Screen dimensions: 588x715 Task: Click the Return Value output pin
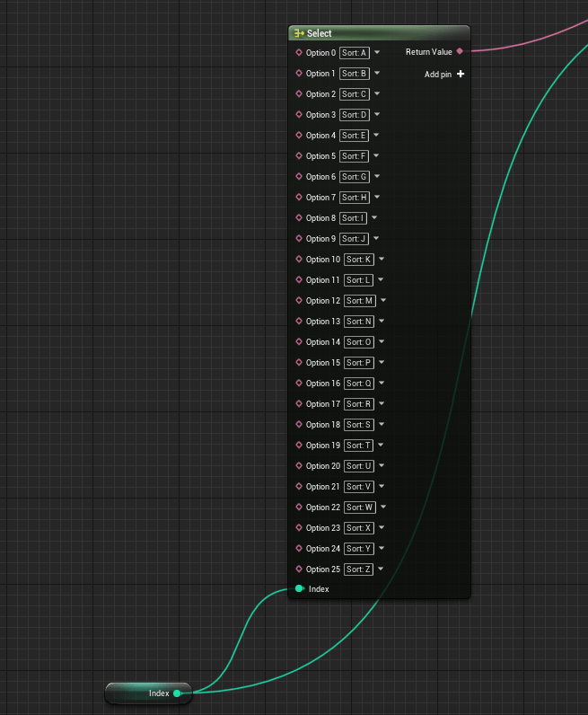coord(460,52)
